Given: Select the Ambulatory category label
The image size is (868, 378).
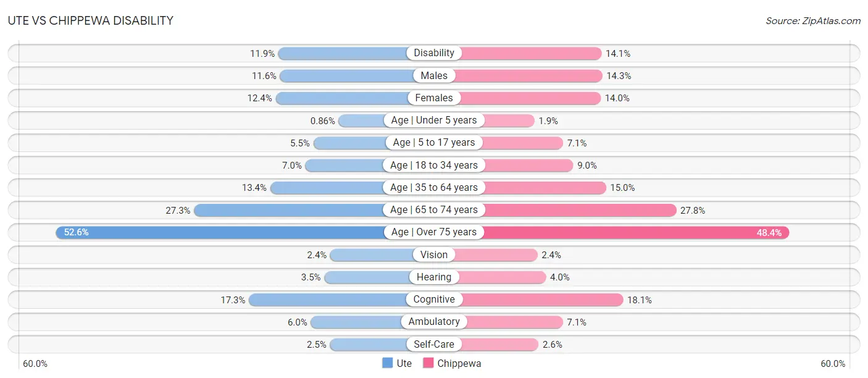Looking at the screenshot, I should tap(434, 322).
